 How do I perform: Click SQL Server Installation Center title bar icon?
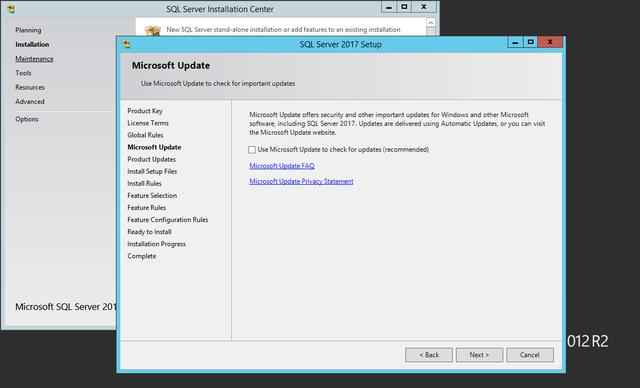[11, 9]
